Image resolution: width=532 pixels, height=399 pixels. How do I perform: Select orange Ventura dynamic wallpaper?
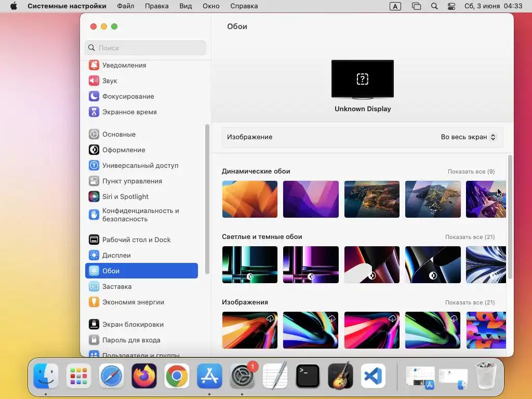tap(250, 199)
